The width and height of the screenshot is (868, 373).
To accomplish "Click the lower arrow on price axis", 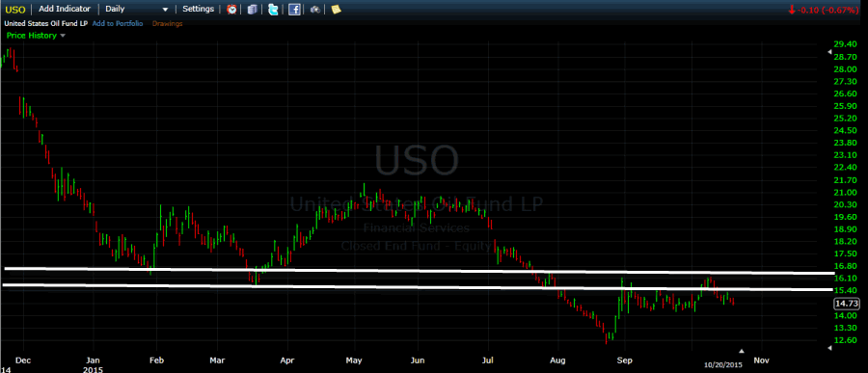I will pyautogui.click(x=829, y=348).
